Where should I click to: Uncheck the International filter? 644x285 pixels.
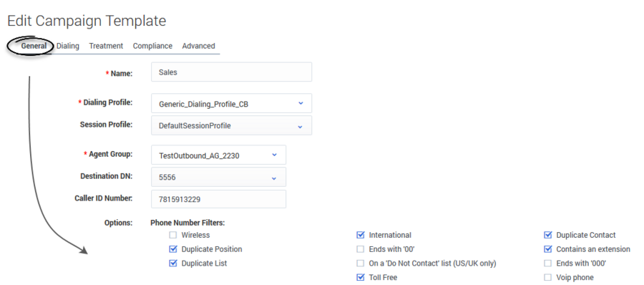(x=361, y=236)
